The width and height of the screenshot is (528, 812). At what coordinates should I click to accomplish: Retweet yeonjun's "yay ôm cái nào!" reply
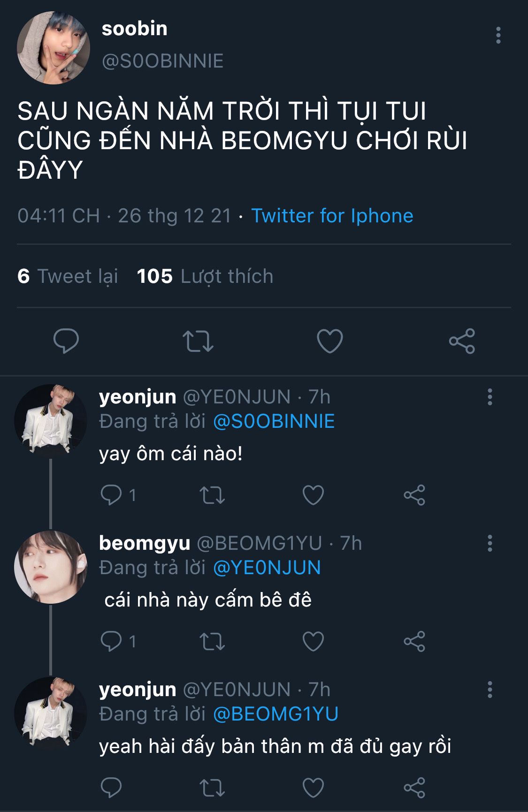click(212, 495)
